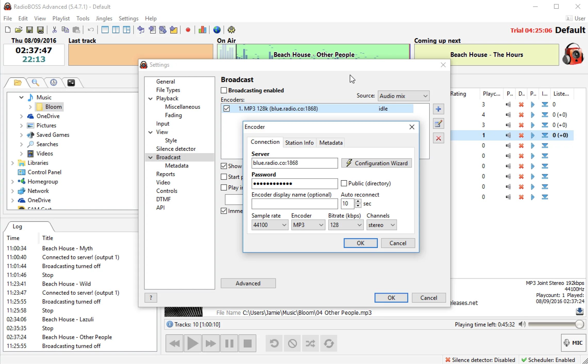Click the statistics bar chart toolbar icon
The height and width of the screenshot is (364, 588).
[x=202, y=30]
